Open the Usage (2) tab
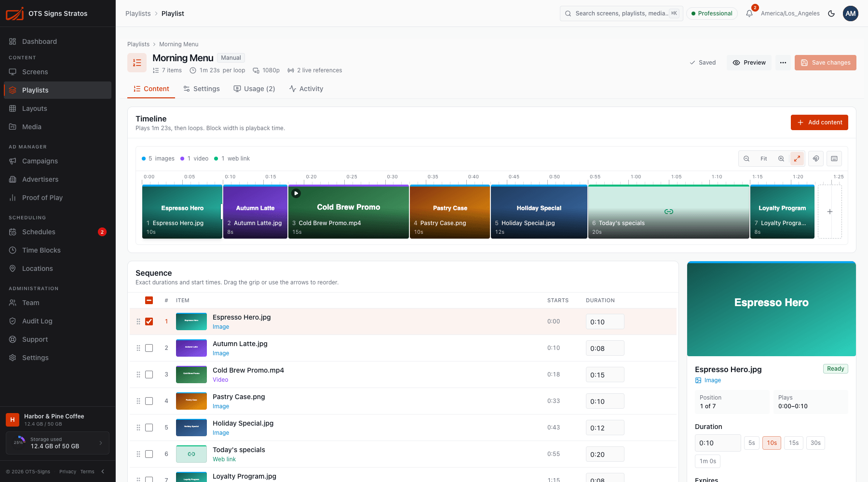868x482 pixels. pos(254,89)
